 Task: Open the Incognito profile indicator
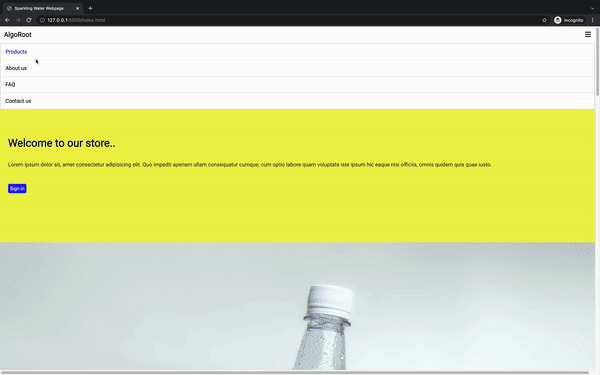(x=569, y=20)
